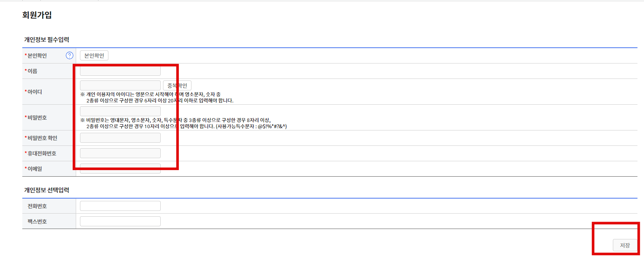Focus the 전화번호 input field
This screenshot has width=644, height=259.
[120, 206]
